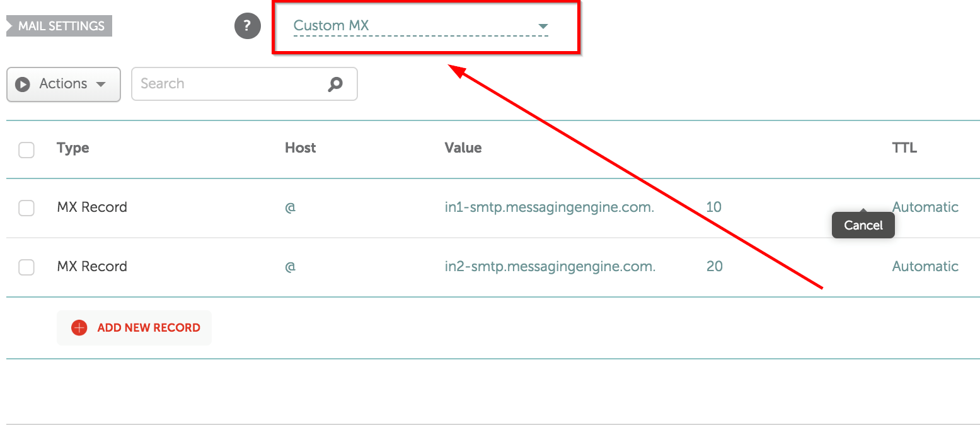Screen dimensions: 980x425
Task: Focus the Search text field
Action: (230, 84)
